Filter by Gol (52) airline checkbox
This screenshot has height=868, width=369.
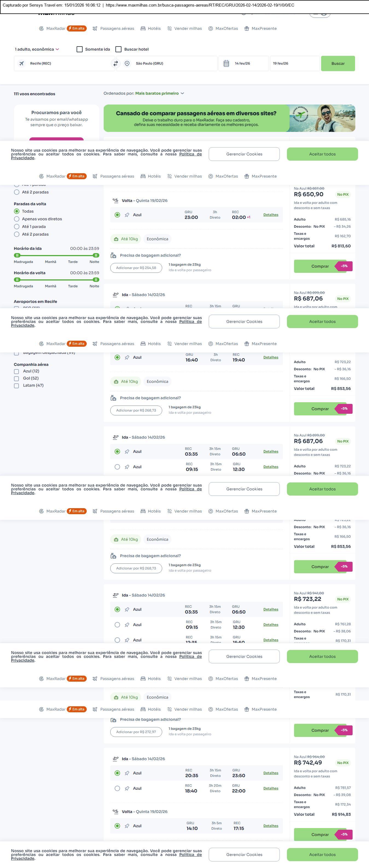coord(16,378)
